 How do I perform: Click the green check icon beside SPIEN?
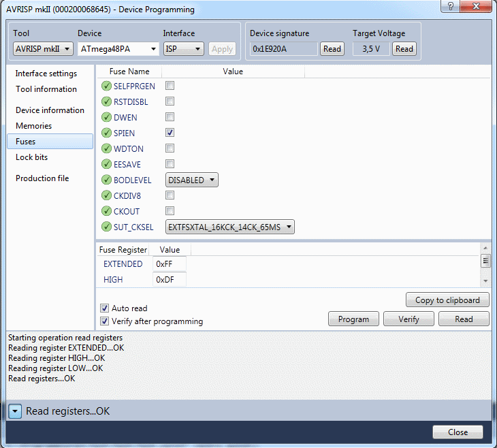[x=106, y=133]
